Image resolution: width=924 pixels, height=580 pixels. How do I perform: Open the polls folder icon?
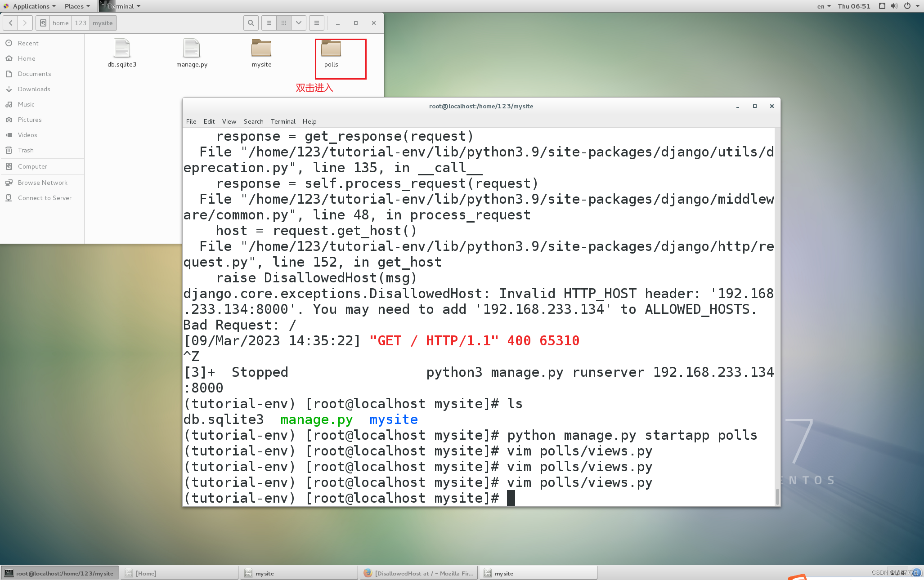(x=331, y=49)
